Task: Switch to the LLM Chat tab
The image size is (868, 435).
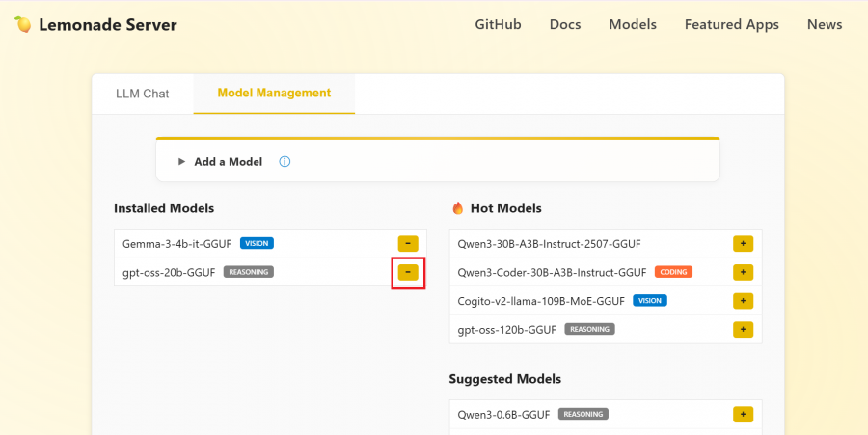Action: coord(143,94)
